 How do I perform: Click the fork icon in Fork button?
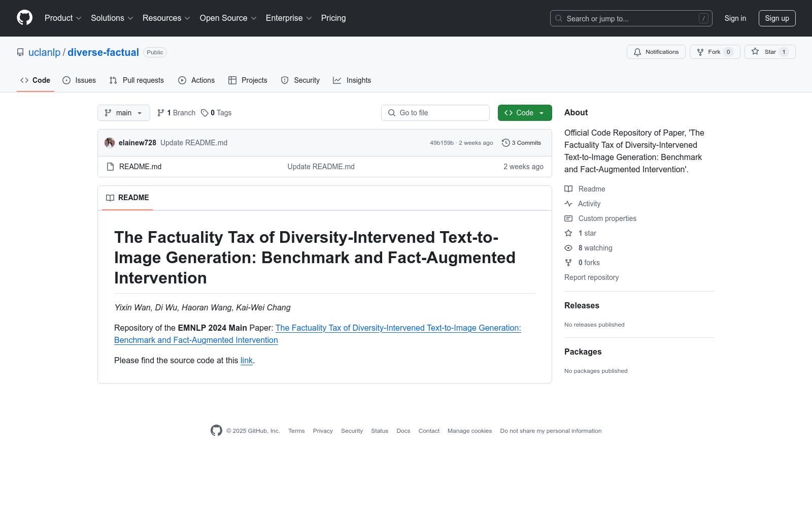[700, 52]
